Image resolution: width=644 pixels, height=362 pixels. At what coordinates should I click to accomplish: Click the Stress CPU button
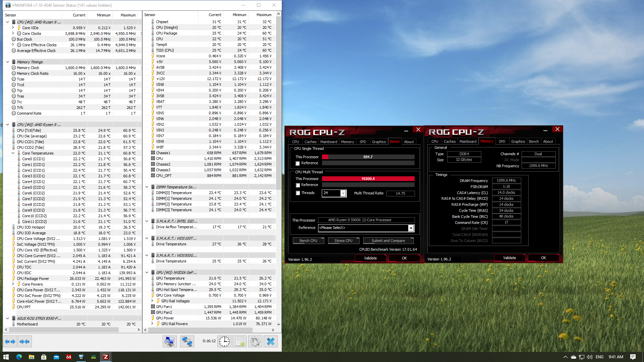click(x=343, y=241)
